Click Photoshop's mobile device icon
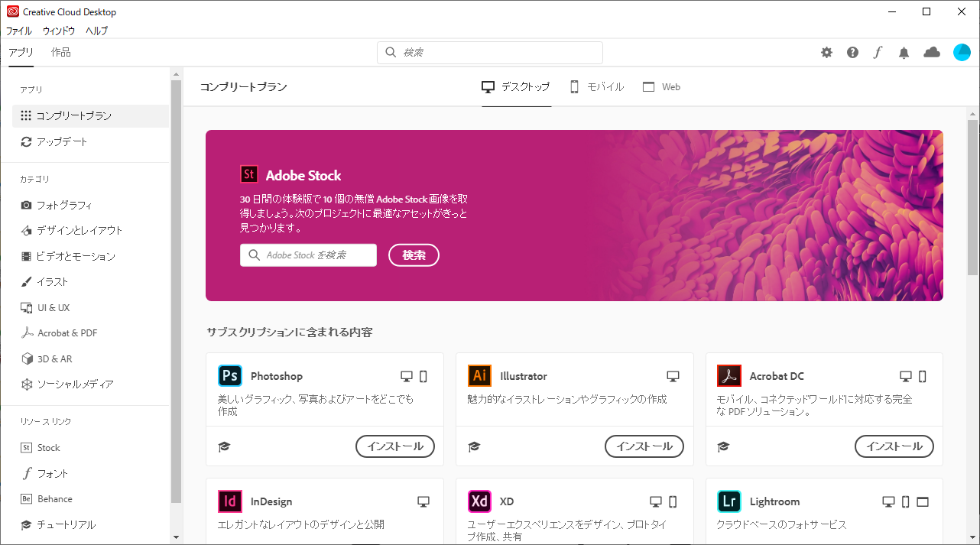Screen dimensions: 980x545 coord(423,376)
